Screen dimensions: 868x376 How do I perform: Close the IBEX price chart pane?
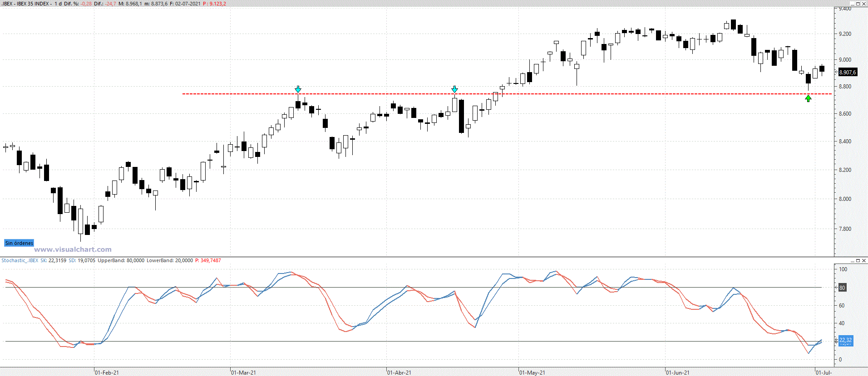[x=864, y=4]
